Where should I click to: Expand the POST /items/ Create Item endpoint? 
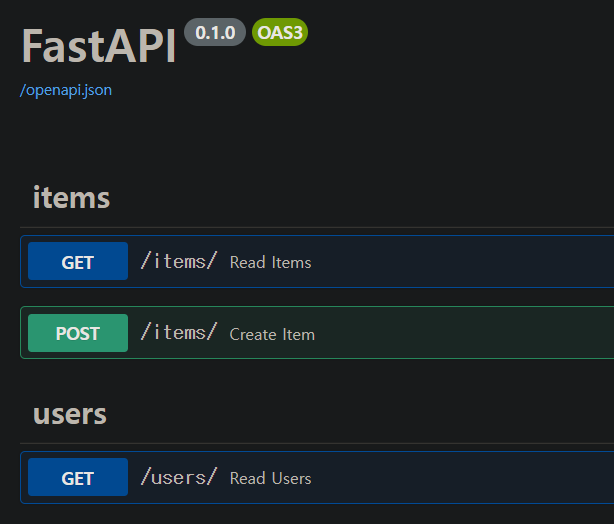click(317, 332)
